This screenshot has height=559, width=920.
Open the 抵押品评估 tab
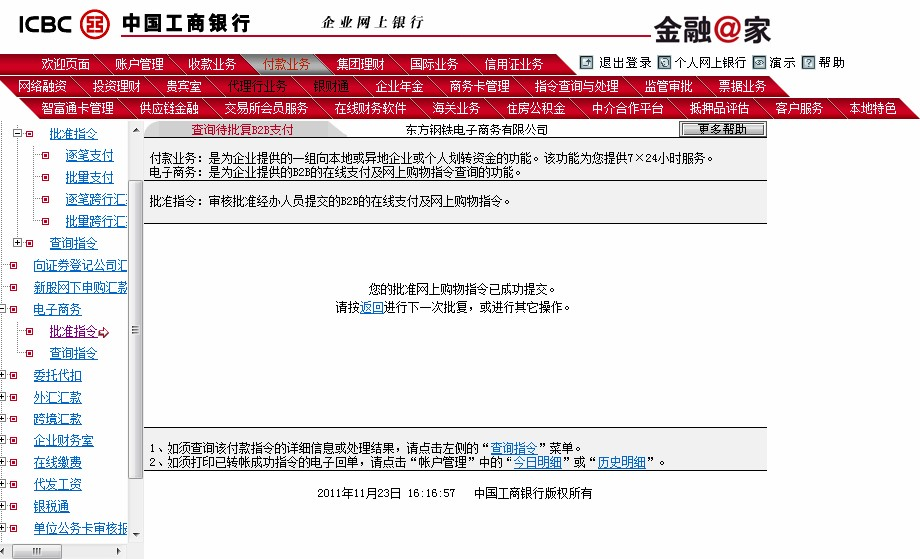tap(719, 108)
